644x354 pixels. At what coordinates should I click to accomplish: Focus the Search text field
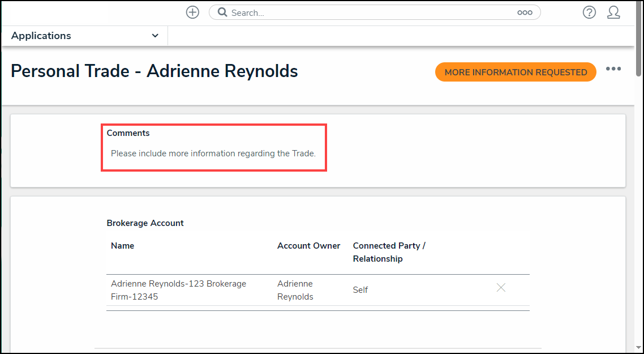[x=368, y=12]
